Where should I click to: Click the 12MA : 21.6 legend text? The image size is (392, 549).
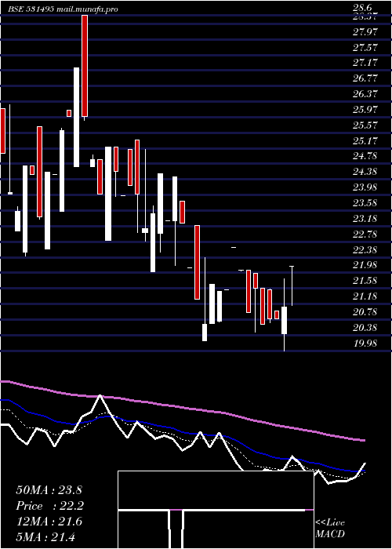point(49,522)
